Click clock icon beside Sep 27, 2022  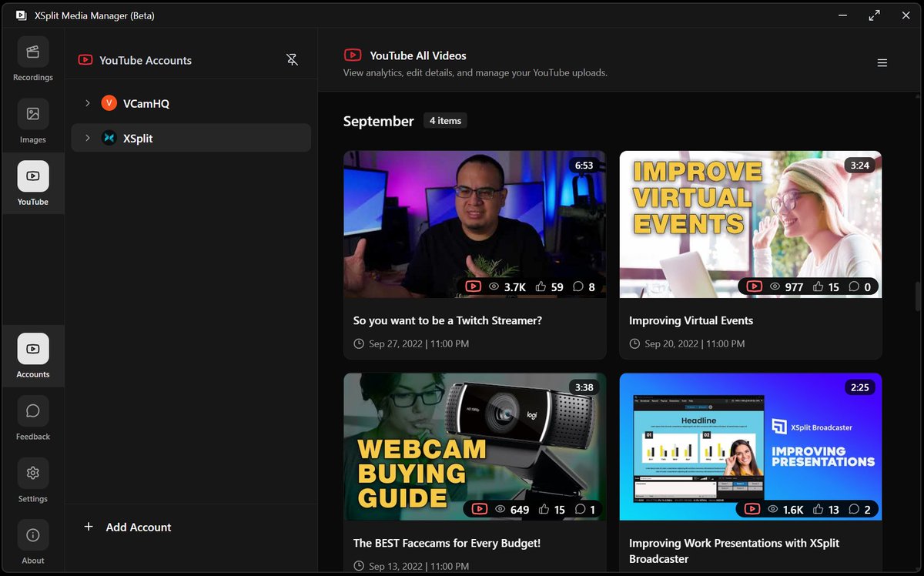(x=358, y=343)
